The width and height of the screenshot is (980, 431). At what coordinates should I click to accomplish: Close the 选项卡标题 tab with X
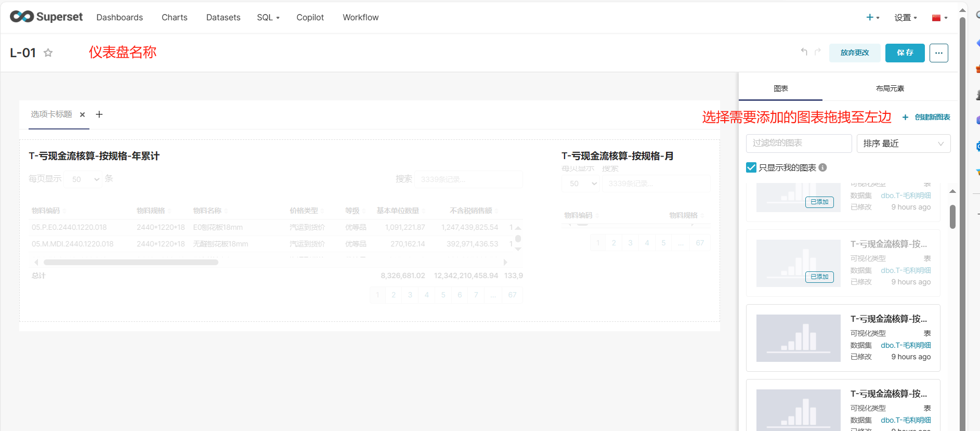[82, 114]
